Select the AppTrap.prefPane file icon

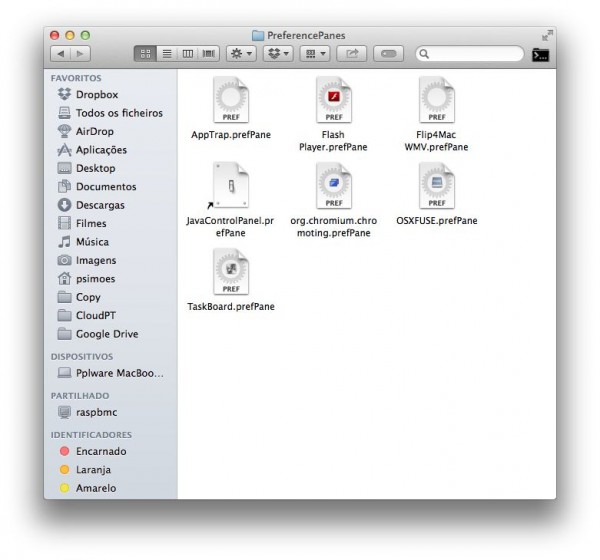coord(231,100)
